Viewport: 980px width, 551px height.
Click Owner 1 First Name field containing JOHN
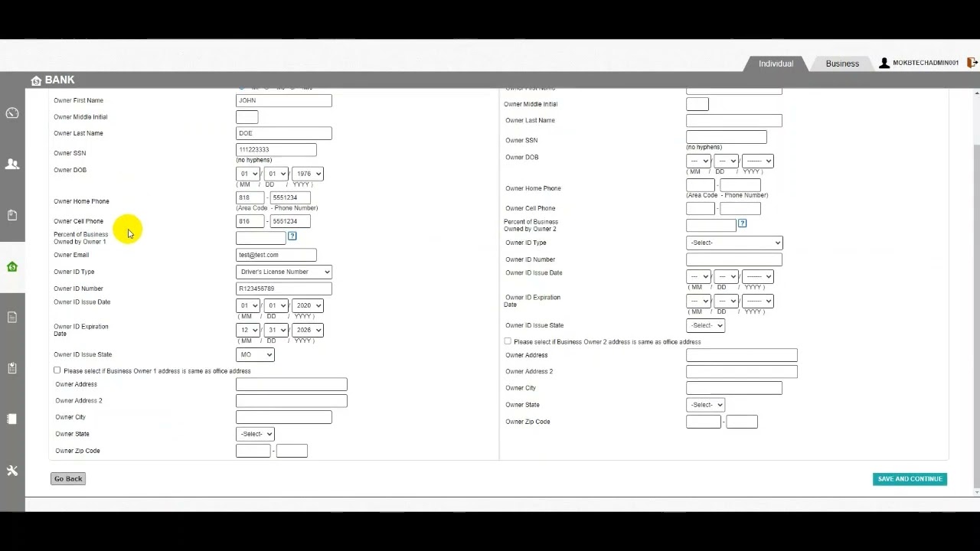point(284,100)
